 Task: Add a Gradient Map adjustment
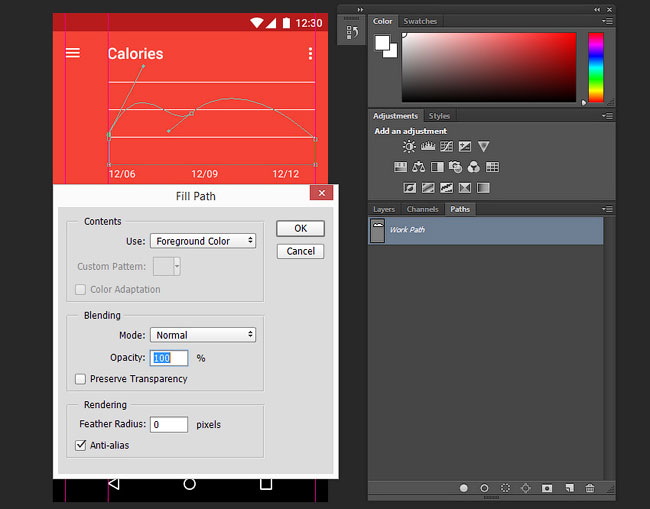[483, 188]
